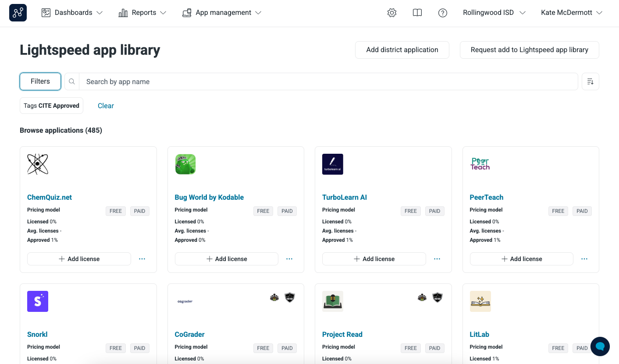Click the privacy badge on the CoGrader card
619x364 pixels.
274,297
